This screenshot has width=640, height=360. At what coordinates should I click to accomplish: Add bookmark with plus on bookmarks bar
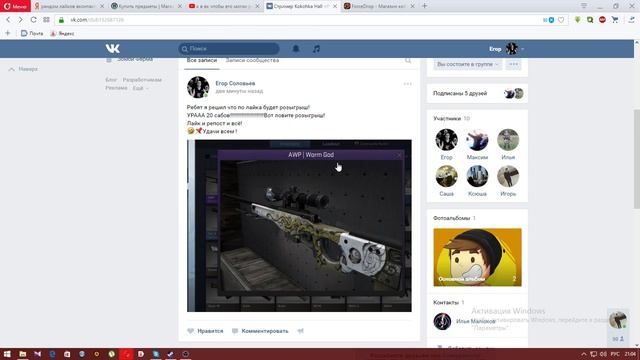tap(8, 33)
